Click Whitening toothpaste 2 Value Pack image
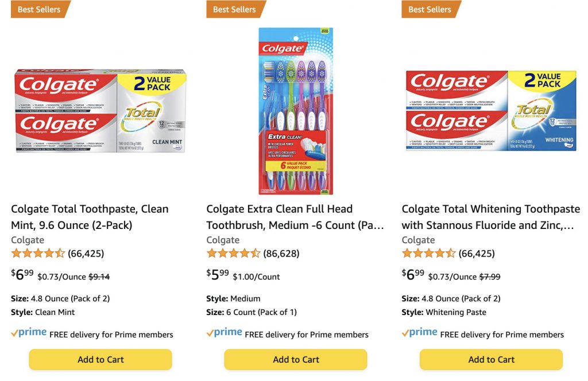The image size is (588, 381). 491,111
